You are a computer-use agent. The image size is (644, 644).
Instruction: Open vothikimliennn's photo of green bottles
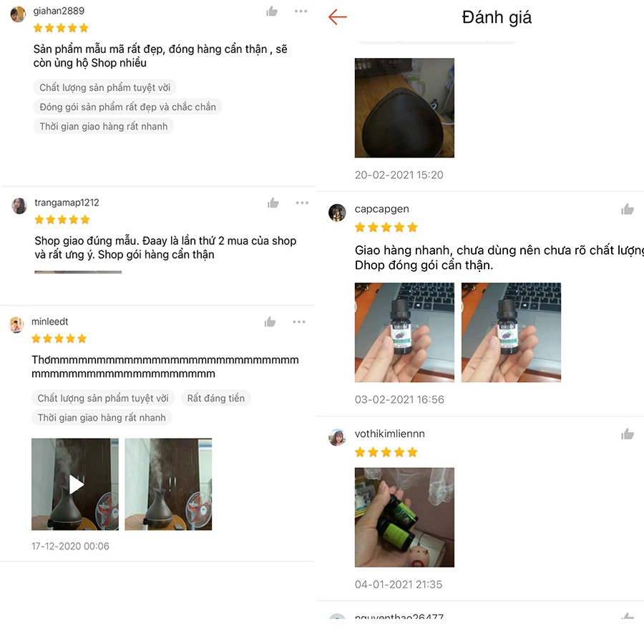404,517
